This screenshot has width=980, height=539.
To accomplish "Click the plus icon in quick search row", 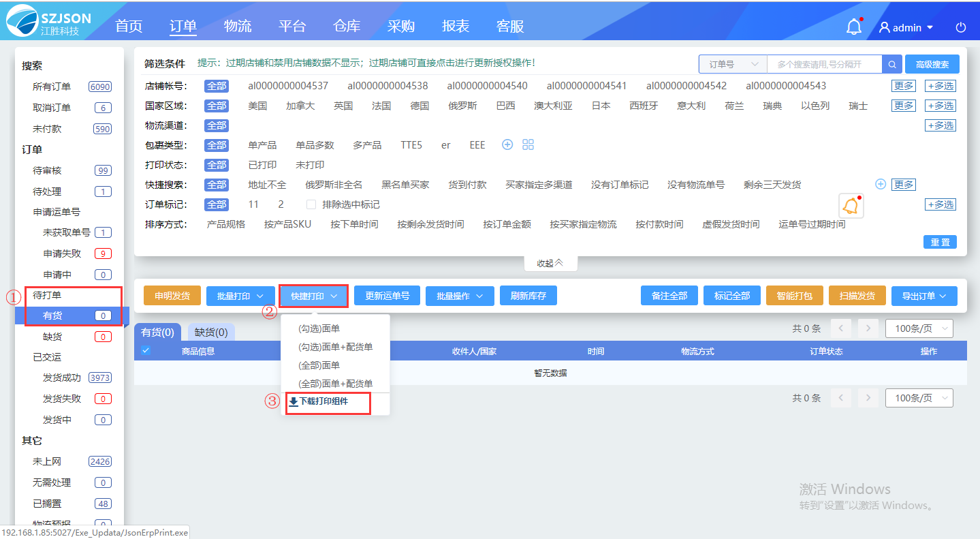I will [x=880, y=184].
